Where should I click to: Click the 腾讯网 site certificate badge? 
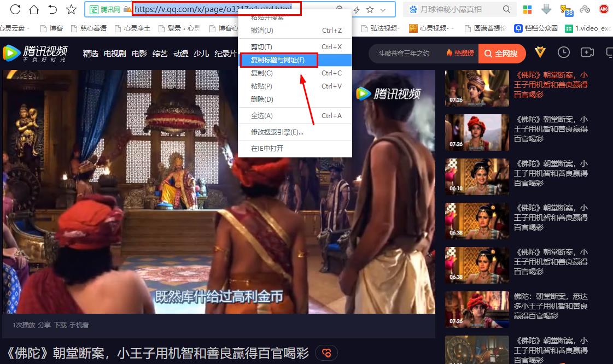click(105, 9)
